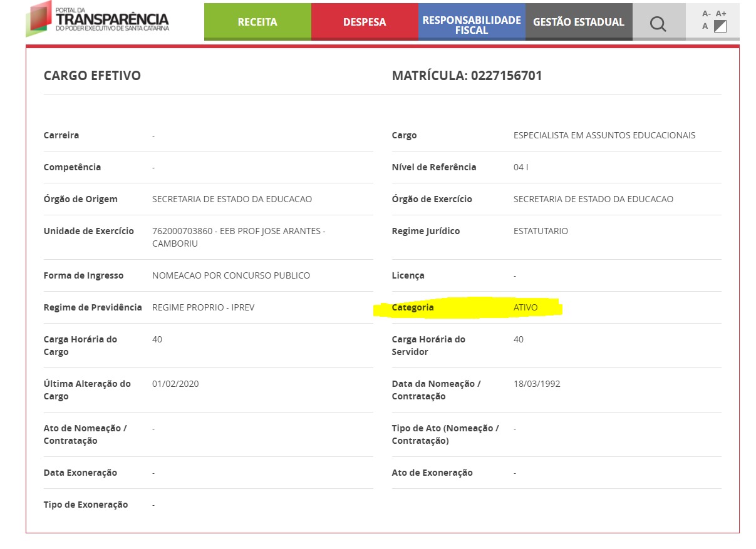
Task: Select the 04 I reference level value
Action: pos(521,167)
